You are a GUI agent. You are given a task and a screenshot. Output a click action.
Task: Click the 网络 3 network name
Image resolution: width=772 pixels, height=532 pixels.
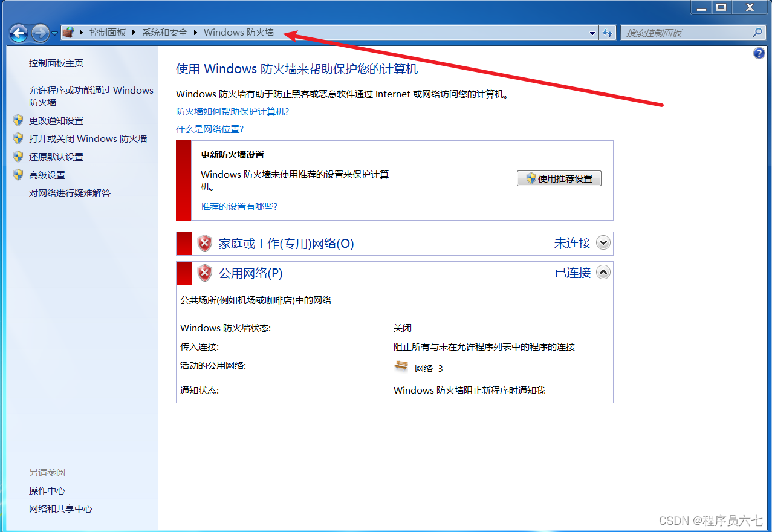pos(429,368)
